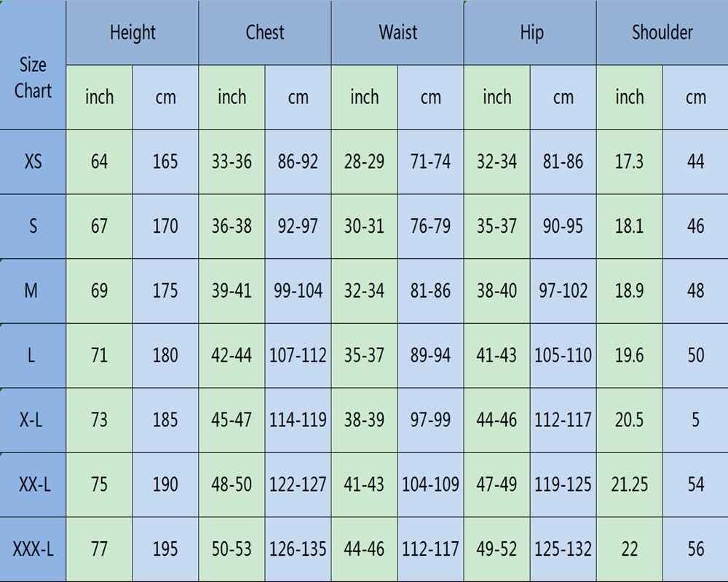The image size is (728, 582).
Task: Select the Chest column header
Action: click(x=265, y=33)
